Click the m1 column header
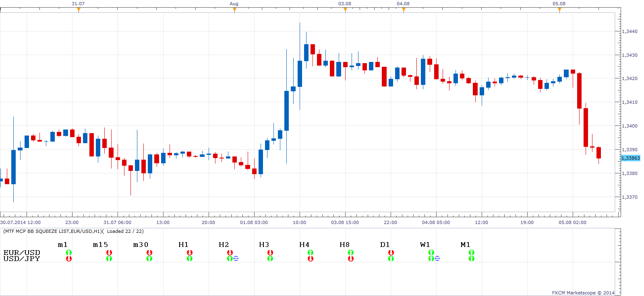Screen dimensions: 644x296 pos(63,245)
